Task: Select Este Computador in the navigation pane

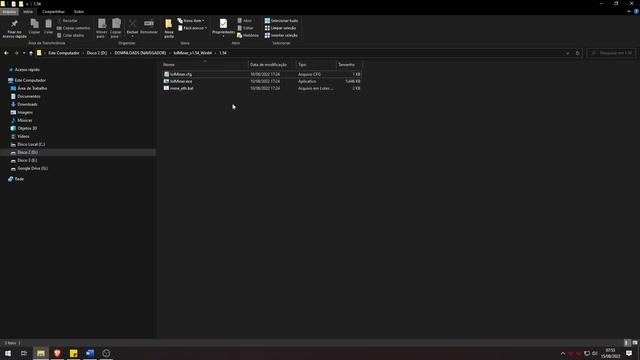Action: tap(30, 80)
